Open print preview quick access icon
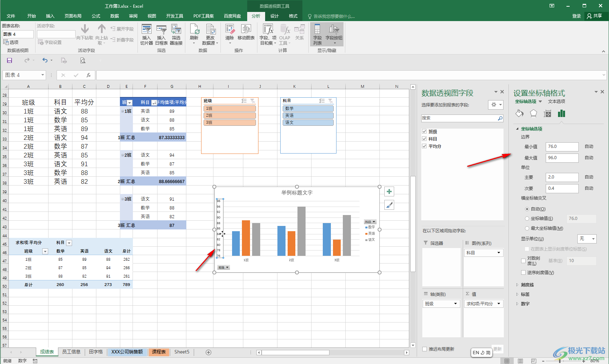The height and width of the screenshot is (364, 609). click(x=83, y=60)
